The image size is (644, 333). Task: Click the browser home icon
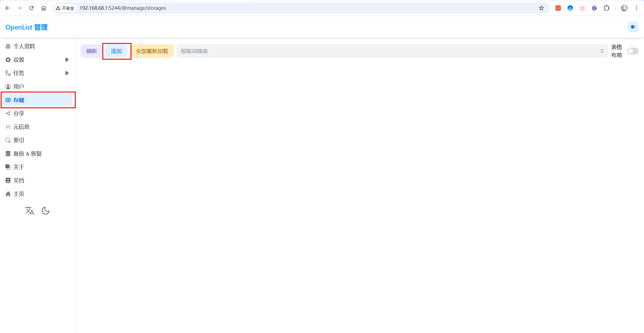[x=44, y=8]
